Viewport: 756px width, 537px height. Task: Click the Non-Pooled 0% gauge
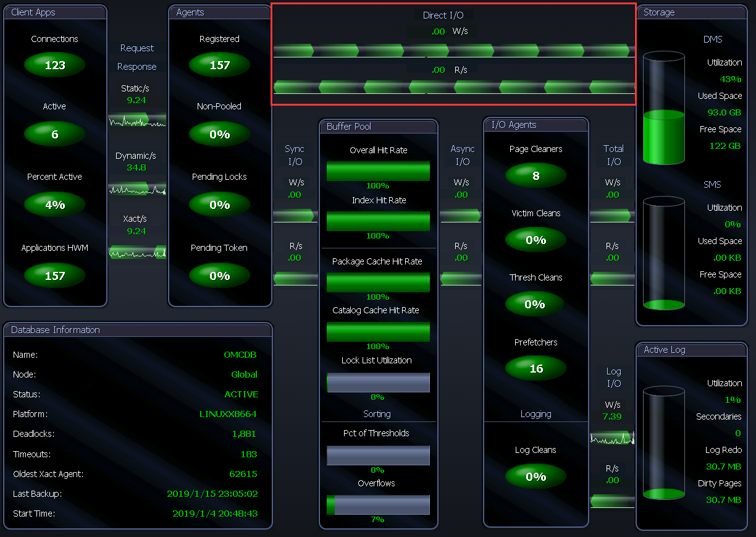220,134
